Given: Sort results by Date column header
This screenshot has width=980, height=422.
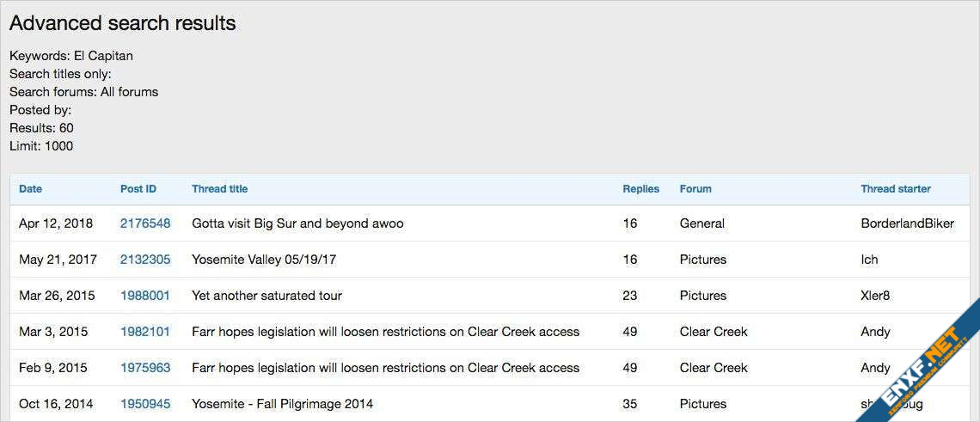Looking at the screenshot, I should click(30, 189).
